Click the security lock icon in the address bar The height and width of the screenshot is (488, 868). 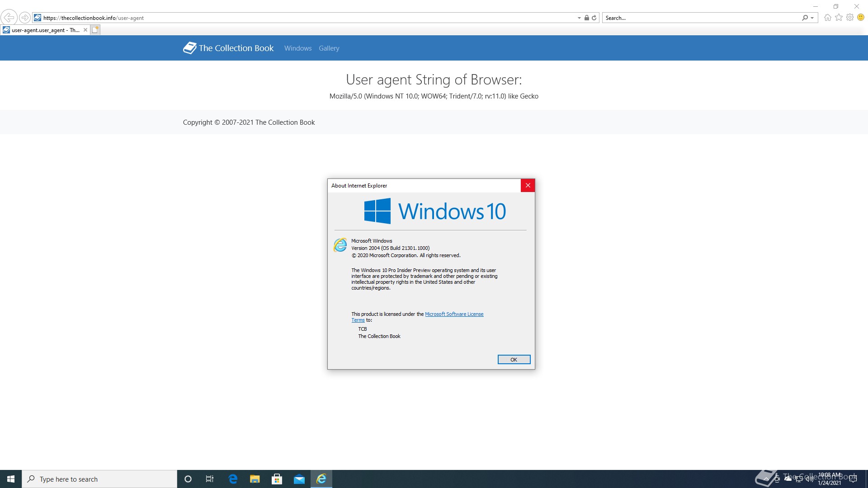(586, 18)
